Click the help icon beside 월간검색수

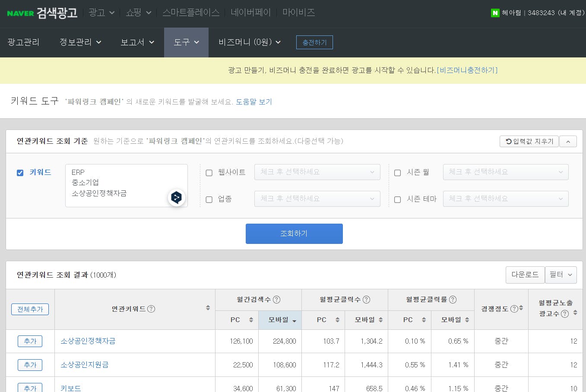point(277,300)
